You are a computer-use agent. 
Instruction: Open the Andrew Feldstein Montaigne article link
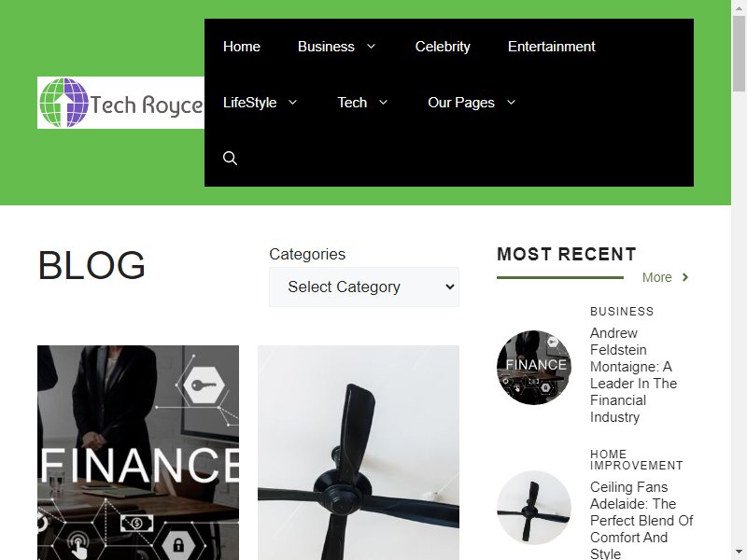pyautogui.click(x=634, y=375)
